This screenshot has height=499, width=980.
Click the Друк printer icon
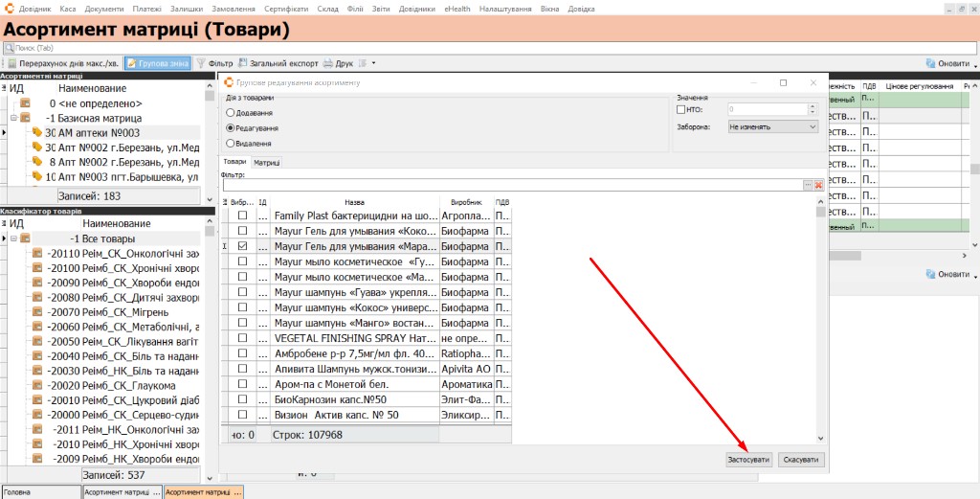(x=328, y=63)
